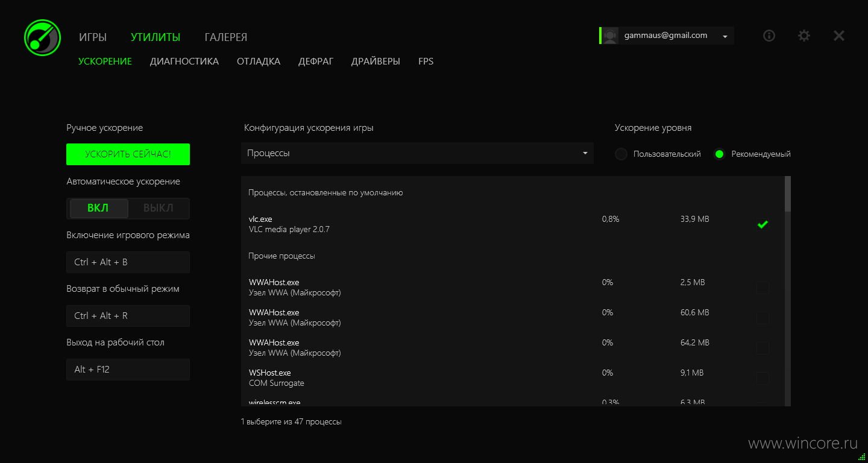Check the WWAHost.exe 60,6 MB checkbox
Screen dimensions: 868x463
(763, 318)
